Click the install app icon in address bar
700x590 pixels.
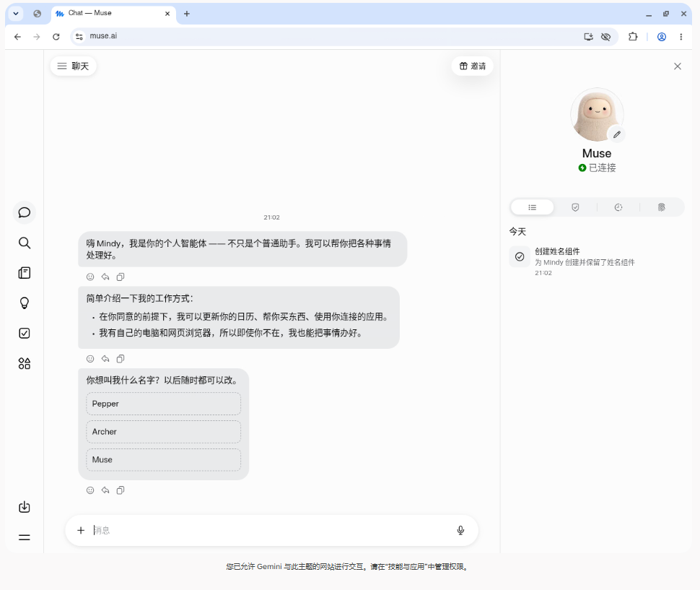point(588,37)
